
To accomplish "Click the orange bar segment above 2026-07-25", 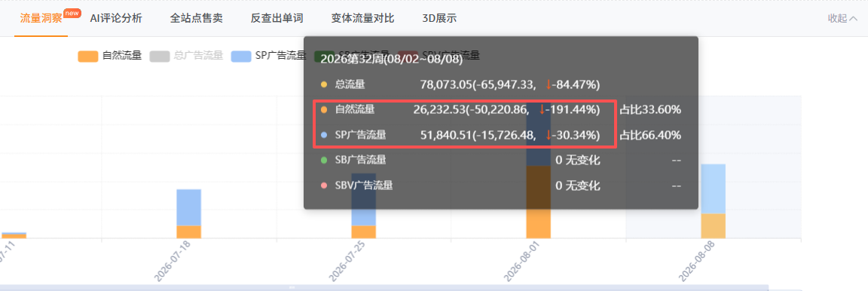I will coord(364,231).
